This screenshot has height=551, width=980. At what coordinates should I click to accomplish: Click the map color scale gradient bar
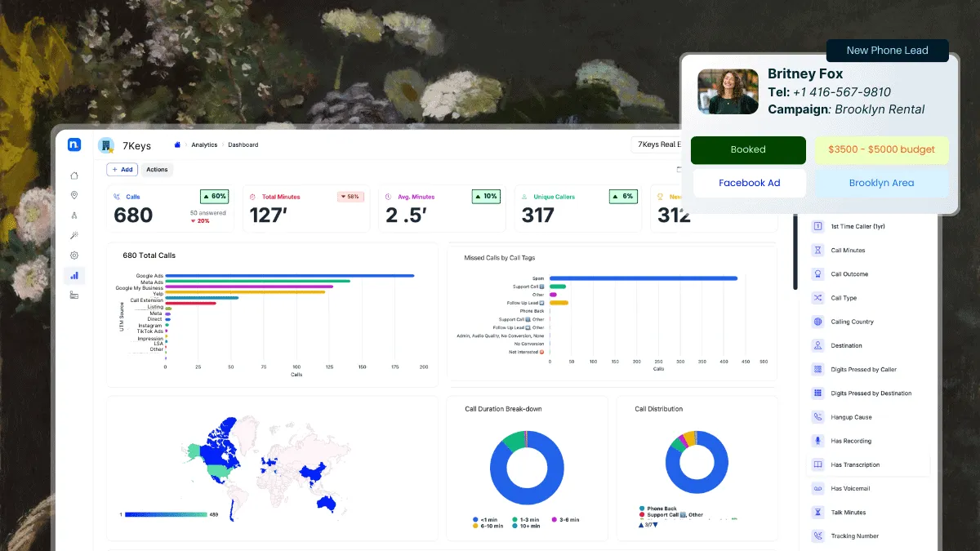coord(166,514)
